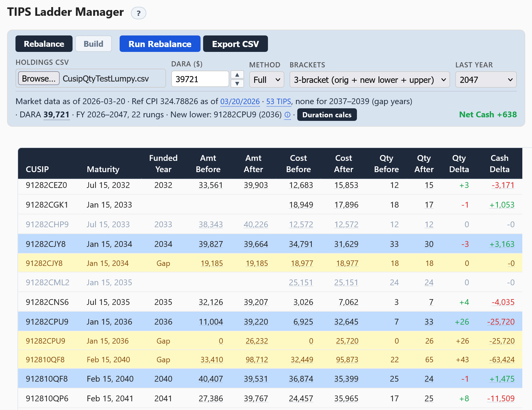Expand the Brackets 3-bracket dropdown
Viewport: 532px width, 410px height.
(370, 80)
